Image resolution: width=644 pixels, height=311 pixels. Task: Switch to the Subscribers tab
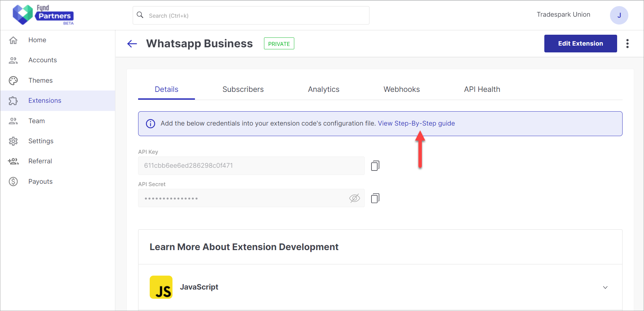pyautogui.click(x=243, y=89)
